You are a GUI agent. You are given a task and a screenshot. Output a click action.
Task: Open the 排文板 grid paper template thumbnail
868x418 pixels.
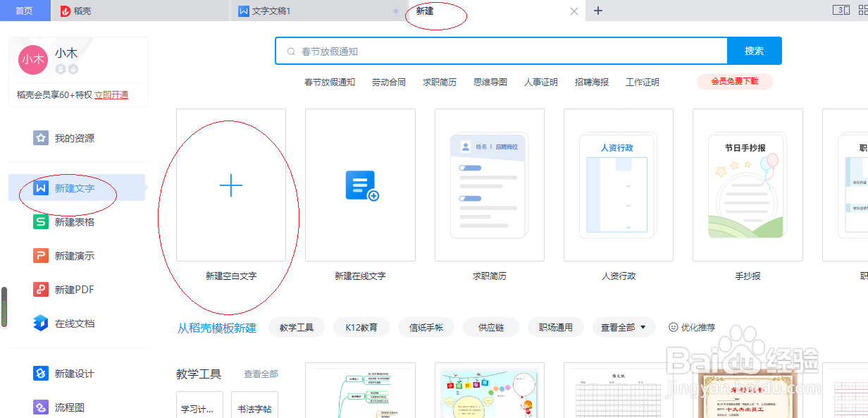[x=619, y=391]
